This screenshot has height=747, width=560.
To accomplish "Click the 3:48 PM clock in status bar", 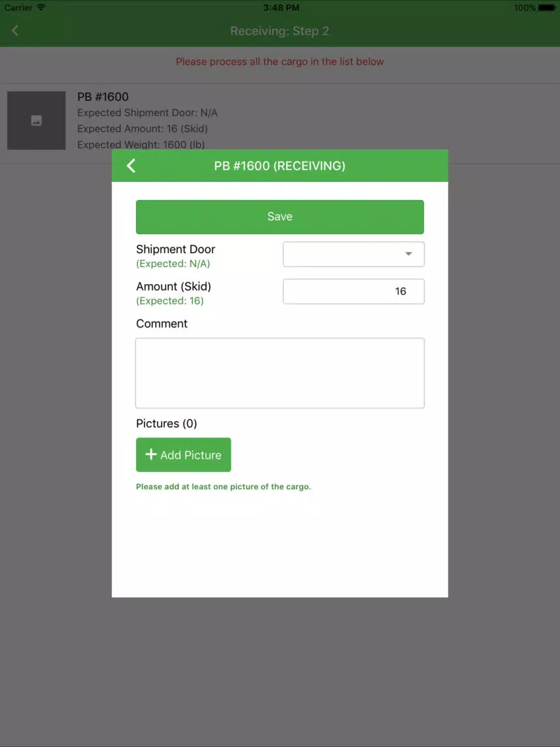I will point(281,8).
